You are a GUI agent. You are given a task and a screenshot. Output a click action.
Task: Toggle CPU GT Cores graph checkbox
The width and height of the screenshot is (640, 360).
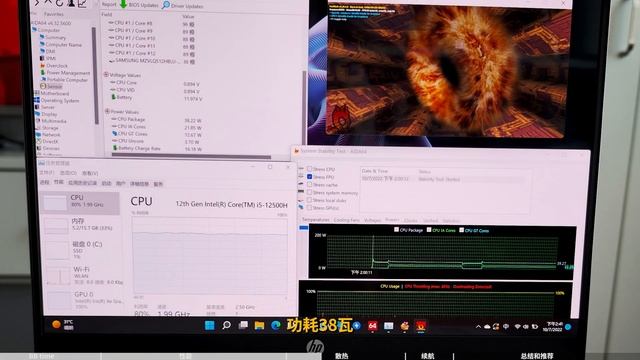461,230
